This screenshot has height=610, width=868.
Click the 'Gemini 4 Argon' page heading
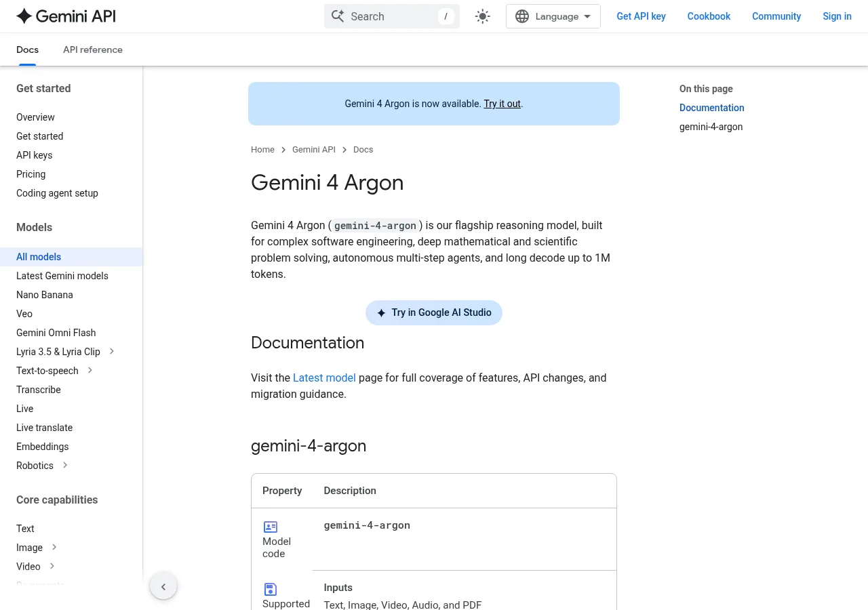(327, 182)
